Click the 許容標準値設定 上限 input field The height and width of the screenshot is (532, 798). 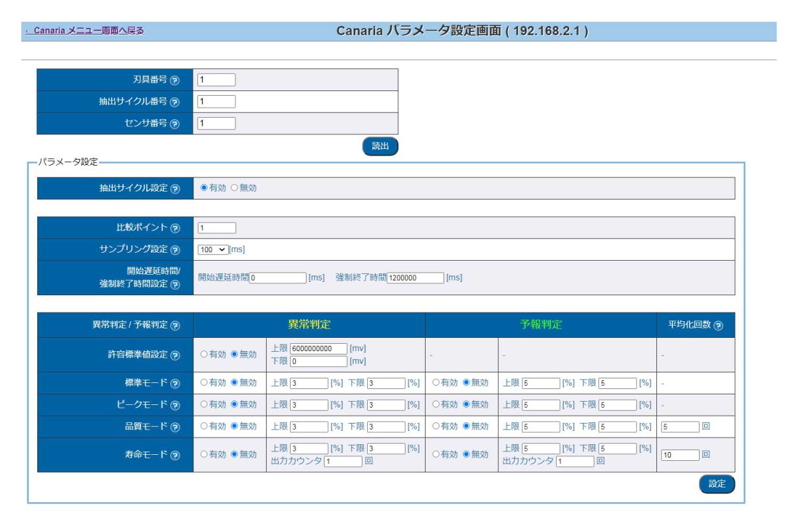[319, 349]
